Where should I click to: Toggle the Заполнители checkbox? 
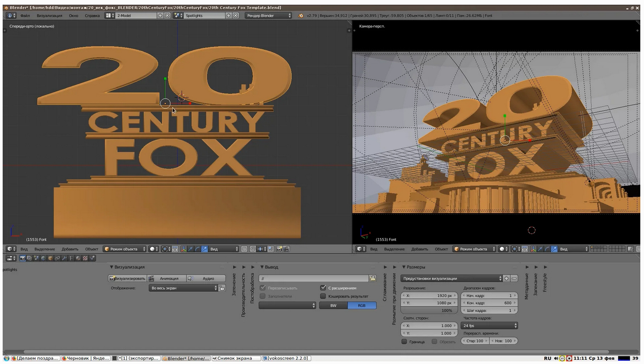click(x=263, y=297)
